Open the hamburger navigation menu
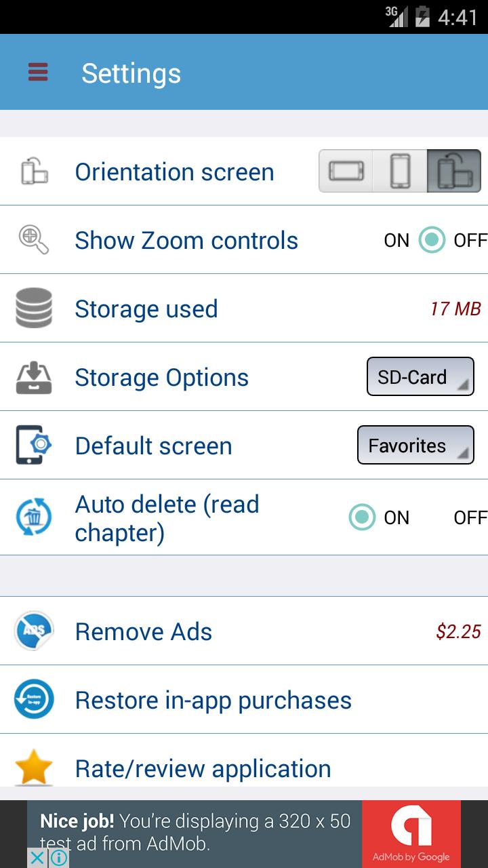 pyautogui.click(x=38, y=73)
